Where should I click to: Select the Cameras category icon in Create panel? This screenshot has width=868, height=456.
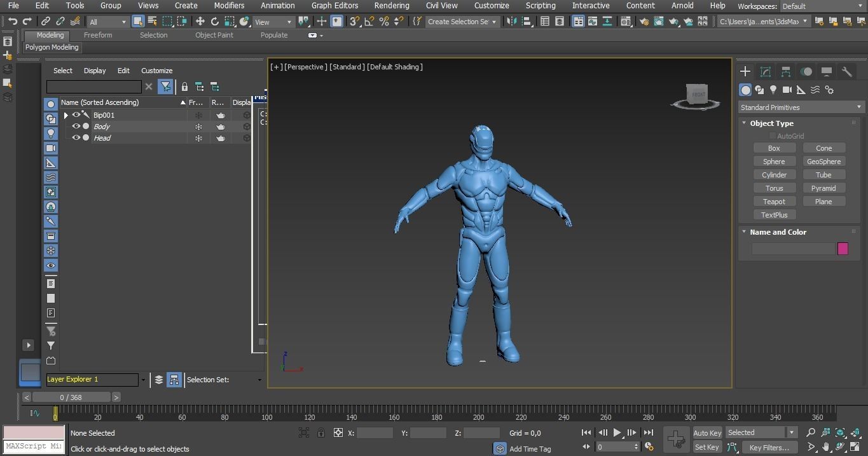pos(787,90)
